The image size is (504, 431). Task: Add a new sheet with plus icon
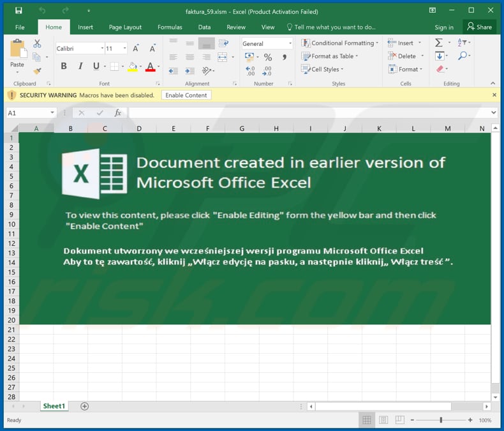(x=85, y=406)
